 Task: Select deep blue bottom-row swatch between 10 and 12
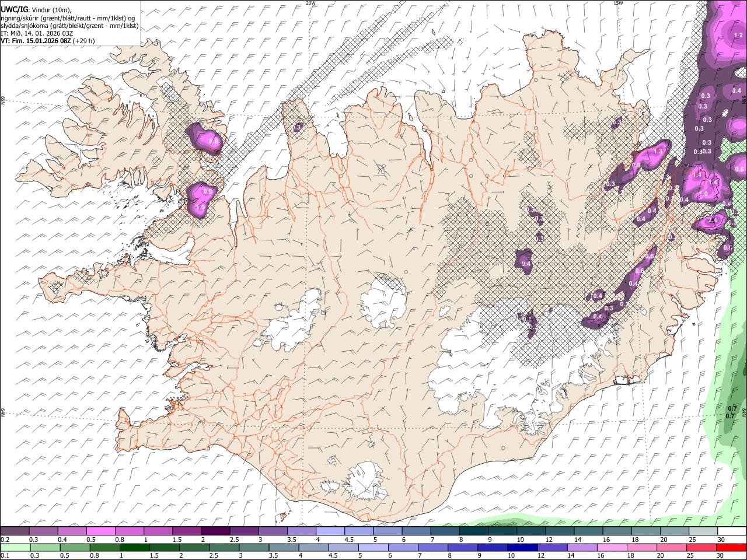tap(522, 547)
